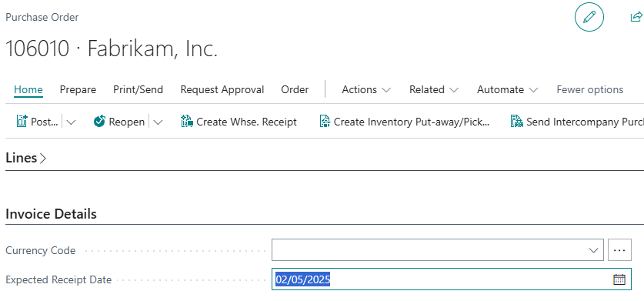This screenshot has height=301, width=644.
Task: Click the Fewer options link
Action: 590,89
